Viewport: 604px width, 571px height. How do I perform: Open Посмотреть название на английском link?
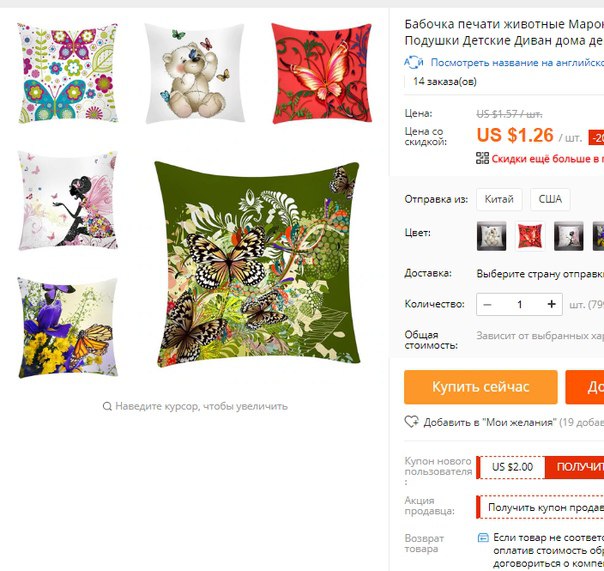517,62
